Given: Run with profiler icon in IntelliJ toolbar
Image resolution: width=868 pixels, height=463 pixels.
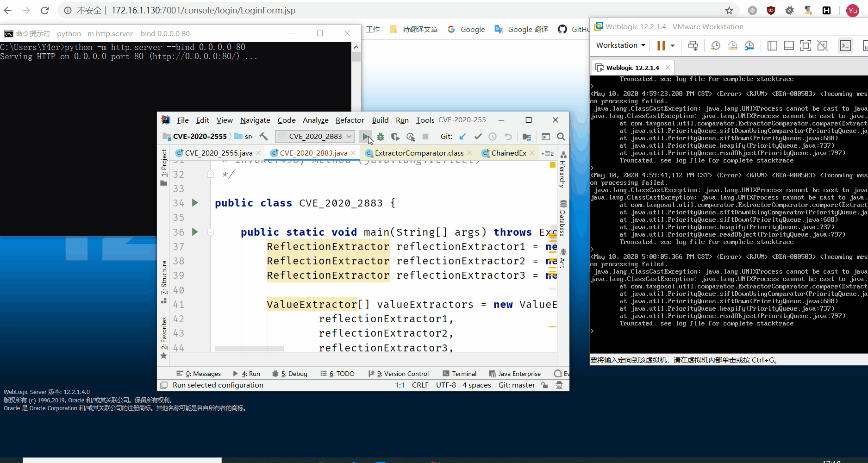Looking at the screenshot, I should click(x=411, y=137).
